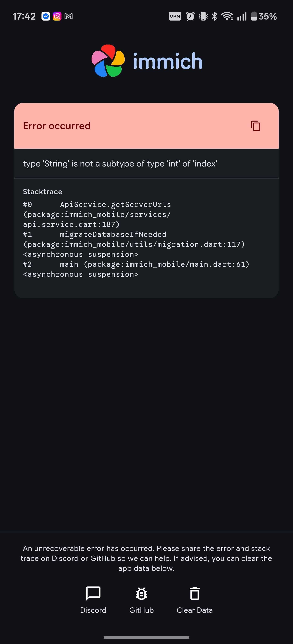Click the Wi-Fi status icon
The width and height of the screenshot is (293, 644).
(x=227, y=16)
